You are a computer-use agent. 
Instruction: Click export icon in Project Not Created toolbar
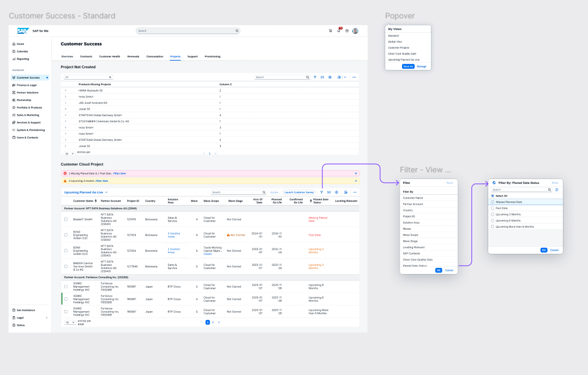click(x=339, y=78)
